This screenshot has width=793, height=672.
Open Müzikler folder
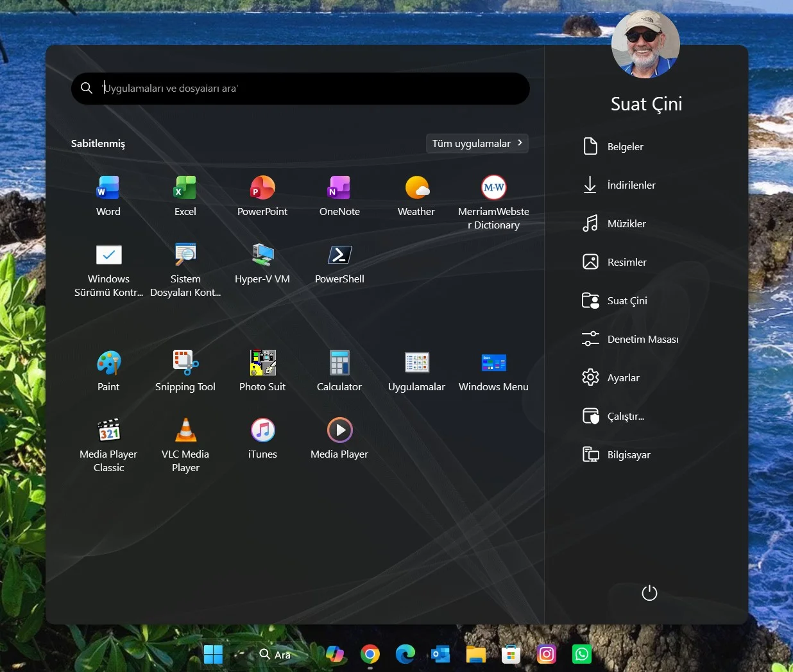(x=615, y=223)
